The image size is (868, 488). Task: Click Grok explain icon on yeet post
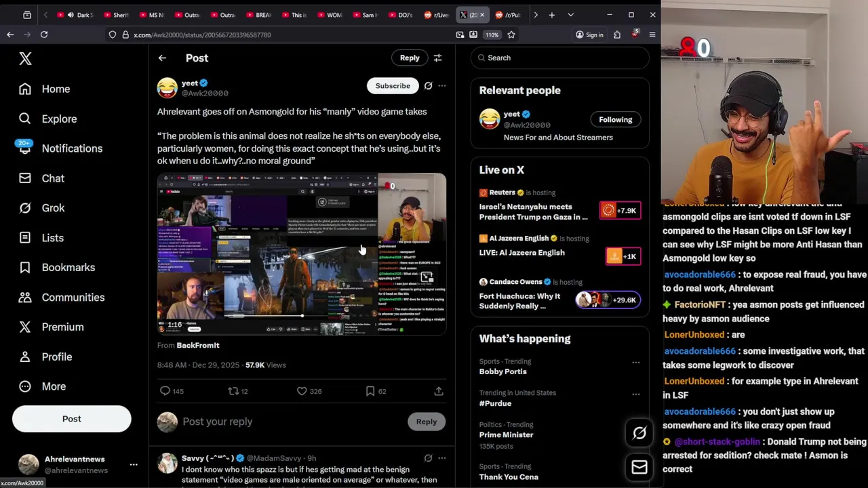pos(428,86)
